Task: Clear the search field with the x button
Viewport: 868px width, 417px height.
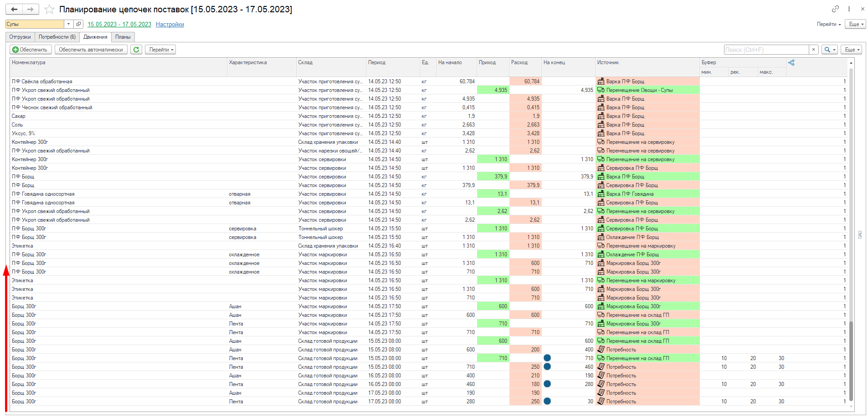Action: 813,50
